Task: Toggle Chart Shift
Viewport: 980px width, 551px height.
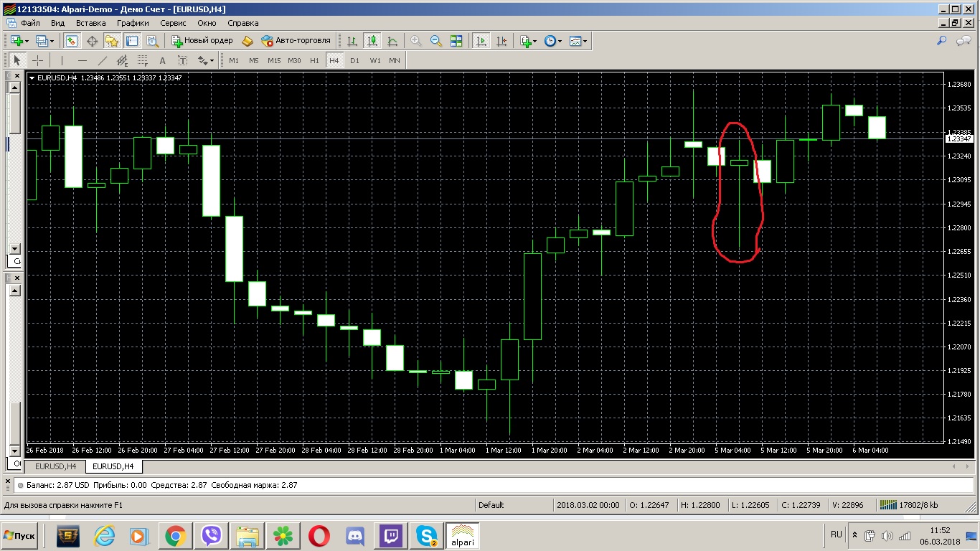Action: pos(502,41)
